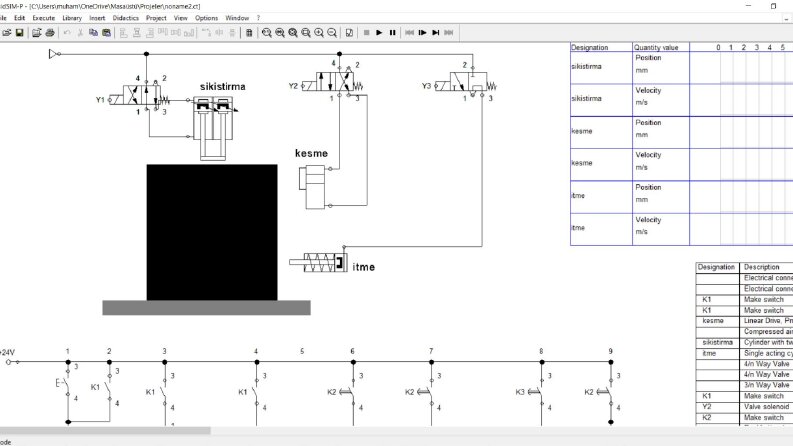793x446 pixels.
Task: Click the compressed air supply triangle
Action: (x=54, y=54)
